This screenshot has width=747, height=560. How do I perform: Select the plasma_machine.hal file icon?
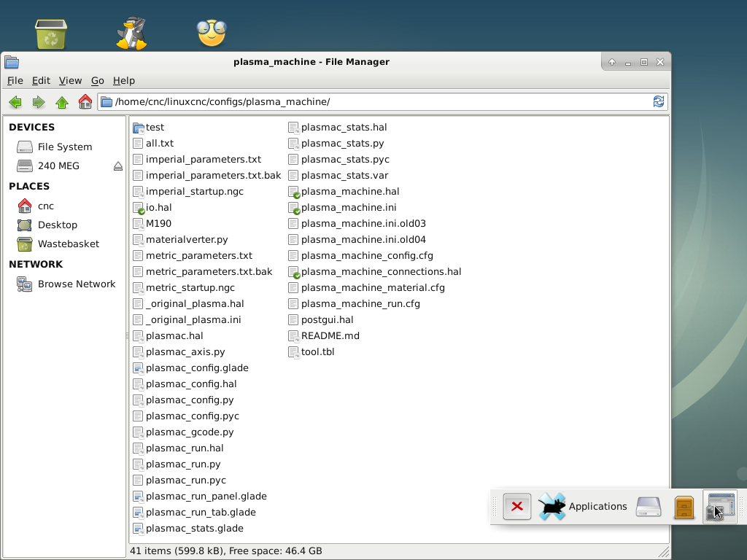(x=293, y=192)
